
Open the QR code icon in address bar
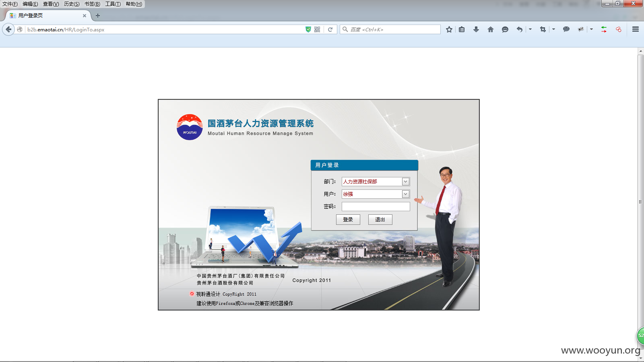click(x=317, y=29)
